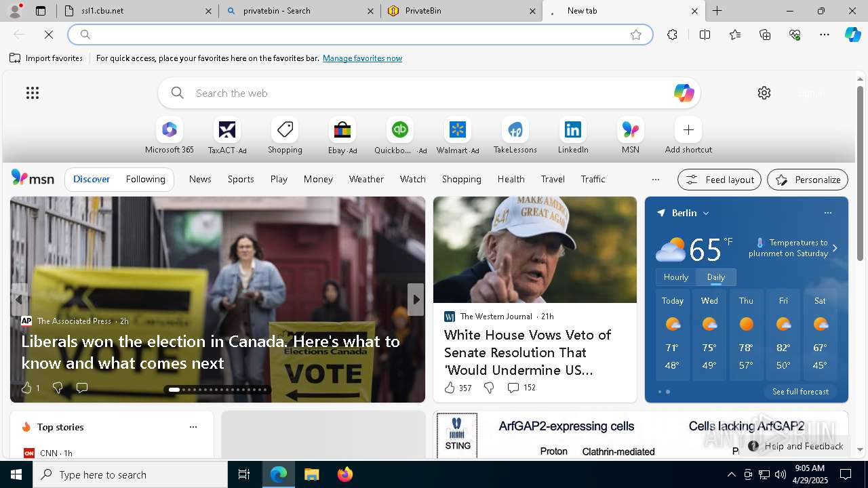The height and width of the screenshot is (488, 868).
Task: Open the Quickbooks shortcut tile
Action: (400, 136)
